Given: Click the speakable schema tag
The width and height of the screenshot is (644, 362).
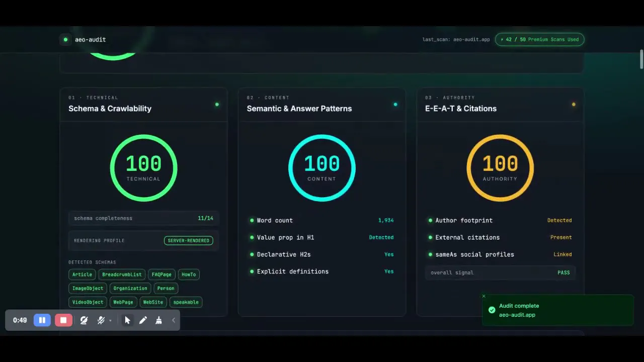Looking at the screenshot, I should (x=186, y=302).
